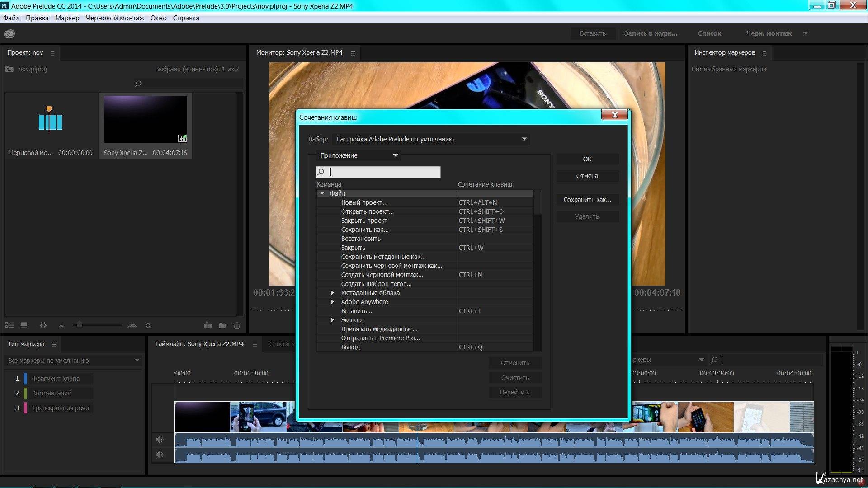Expand the Экспорт command group
Screen dimensions: 868x488
[x=332, y=320]
